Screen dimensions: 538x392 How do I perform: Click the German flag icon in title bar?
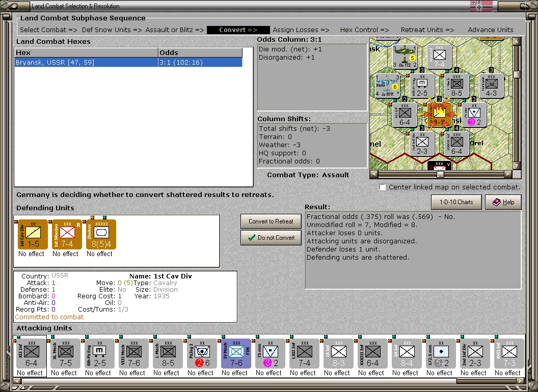coord(481,6)
